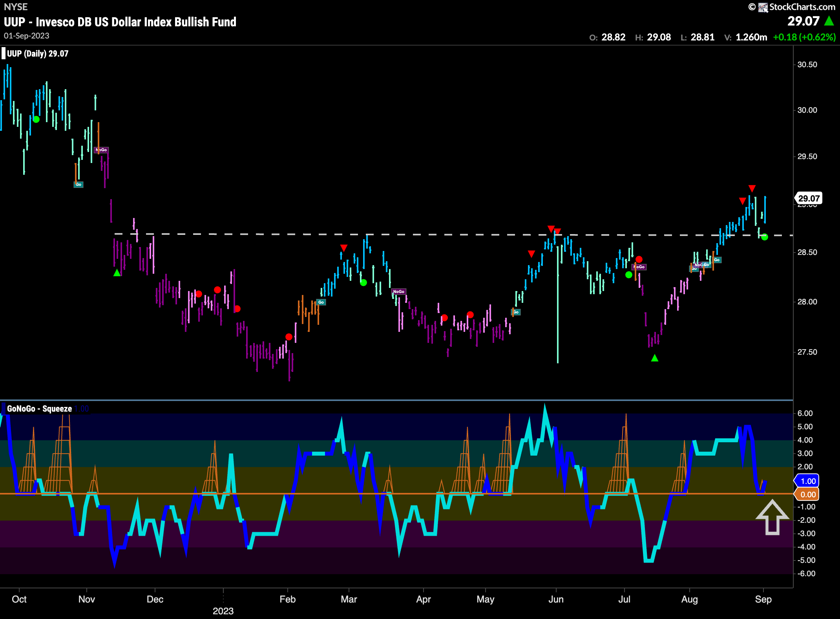
Task: Click the NoGo flag in early November
Action: (101, 150)
